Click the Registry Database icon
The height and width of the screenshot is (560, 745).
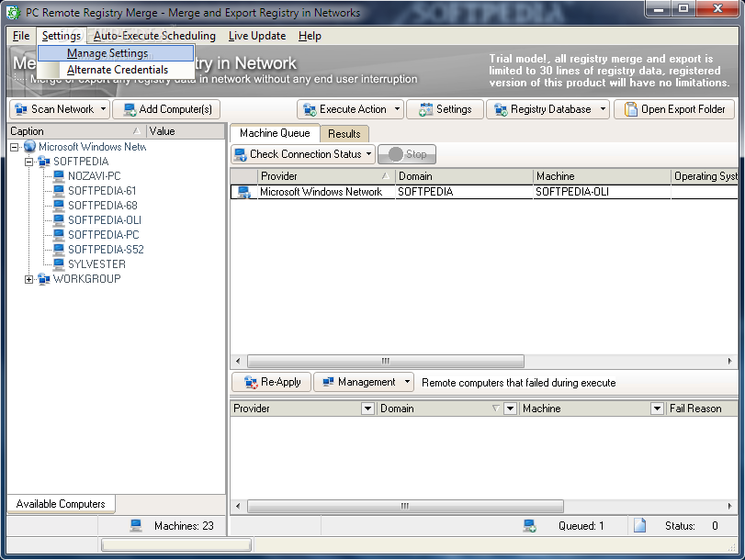click(x=501, y=109)
